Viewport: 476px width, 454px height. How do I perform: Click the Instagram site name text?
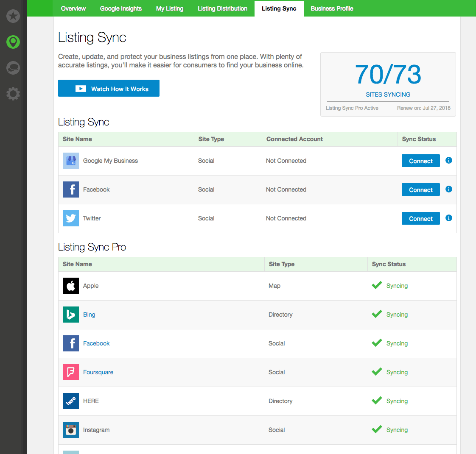(96, 430)
